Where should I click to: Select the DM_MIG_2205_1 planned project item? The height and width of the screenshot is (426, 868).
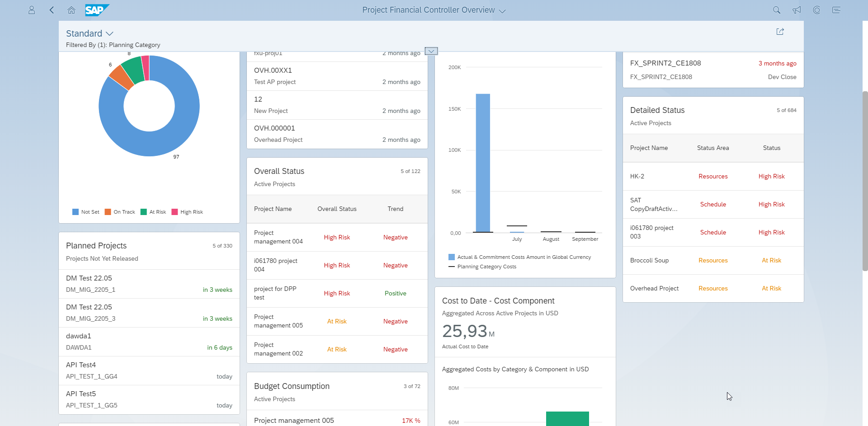pyautogui.click(x=149, y=284)
